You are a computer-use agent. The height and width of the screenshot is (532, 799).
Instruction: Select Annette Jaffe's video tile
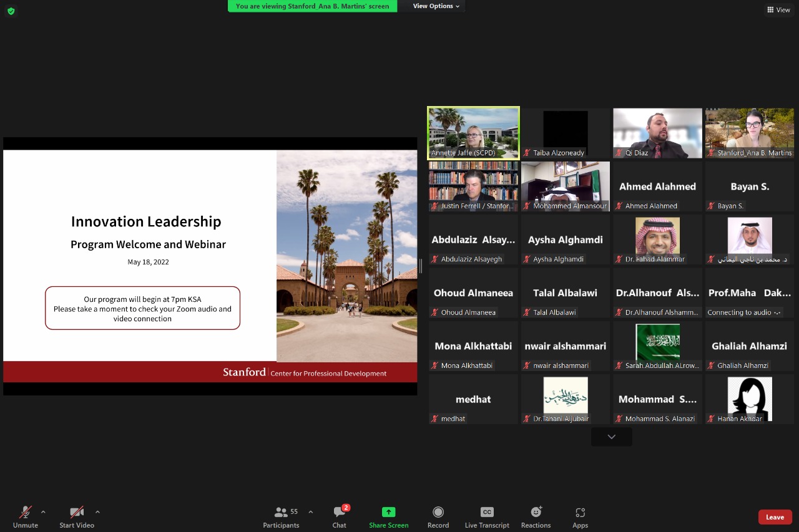click(x=473, y=133)
